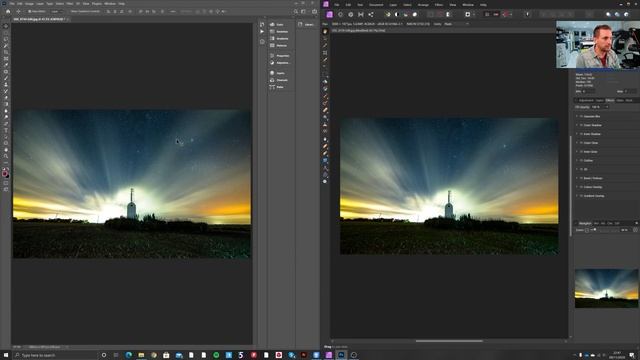Click the Photoshop Home icon

pyautogui.click(x=8, y=11)
